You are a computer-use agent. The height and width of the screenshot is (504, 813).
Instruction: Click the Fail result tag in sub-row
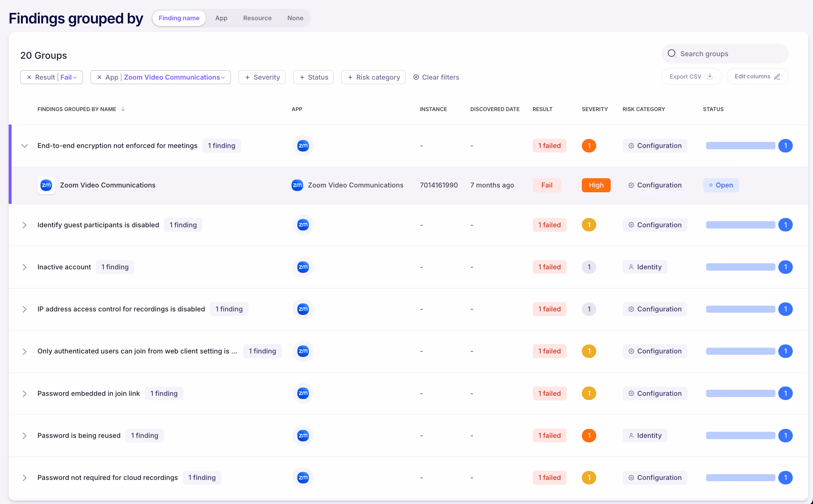pos(547,185)
